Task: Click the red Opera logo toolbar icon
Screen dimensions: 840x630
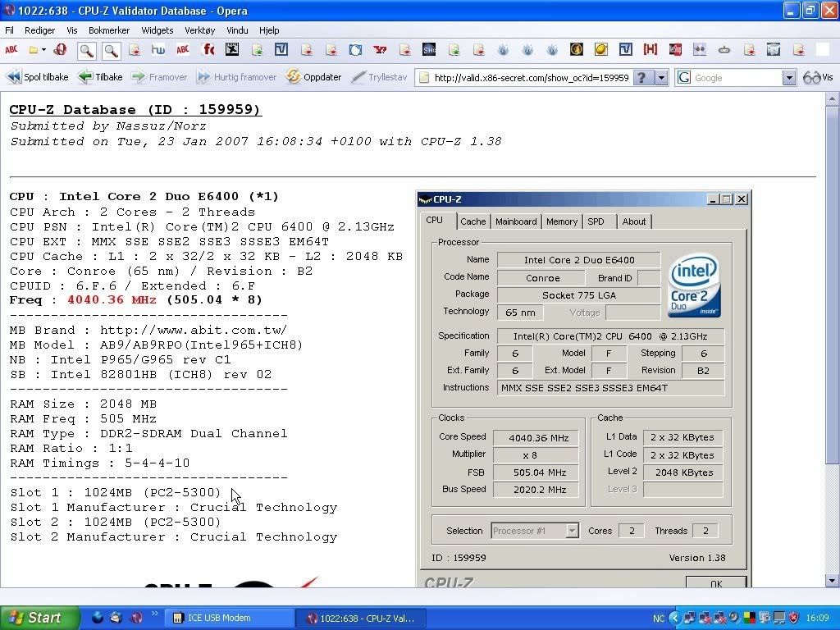Action: pyautogui.click(x=60, y=50)
